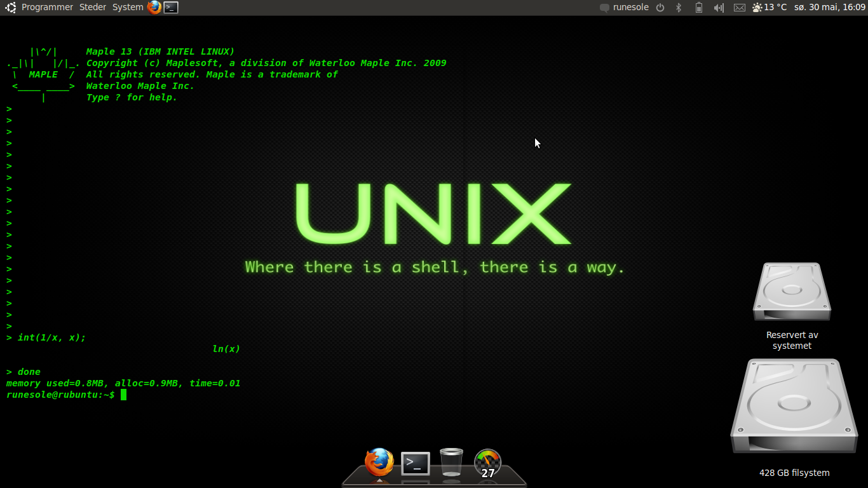
Task: Open the Steder places menu
Action: coord(93,7)
